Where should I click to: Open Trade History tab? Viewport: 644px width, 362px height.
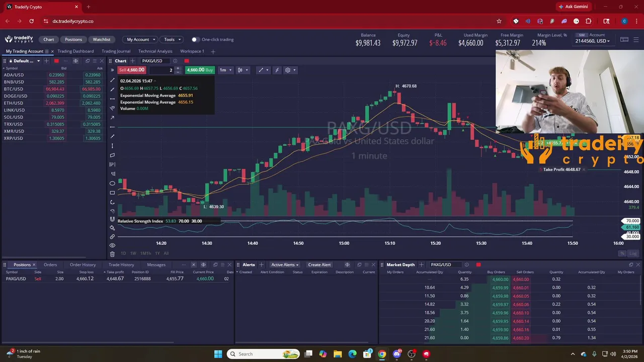pos(121,265)
